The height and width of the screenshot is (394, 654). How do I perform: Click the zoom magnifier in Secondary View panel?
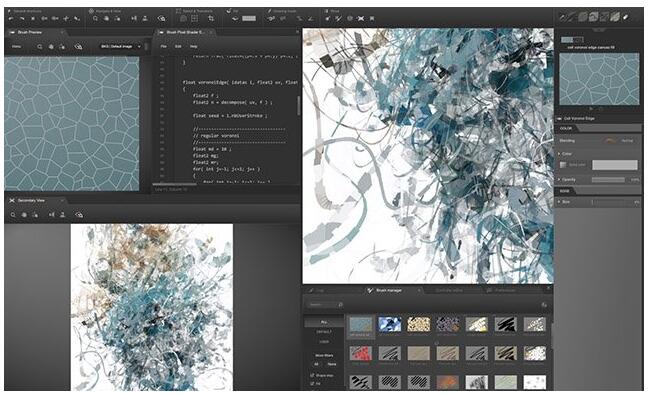pyautogui.click(x=13, y=215)
